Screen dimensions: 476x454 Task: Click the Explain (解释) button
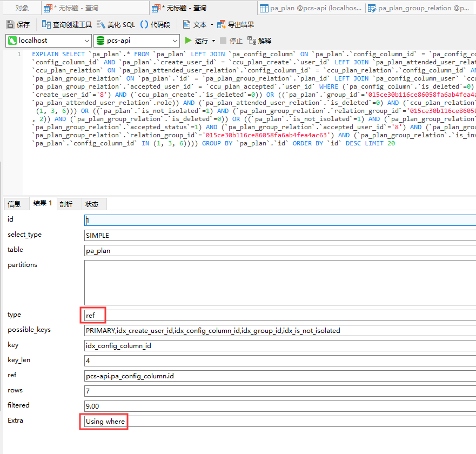coord(259,41)
